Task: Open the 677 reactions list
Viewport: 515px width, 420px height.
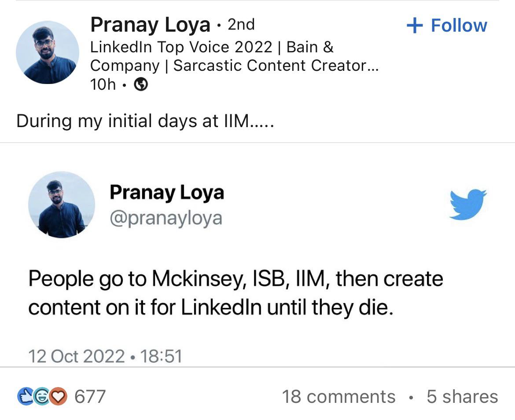Action: [90, 396]
